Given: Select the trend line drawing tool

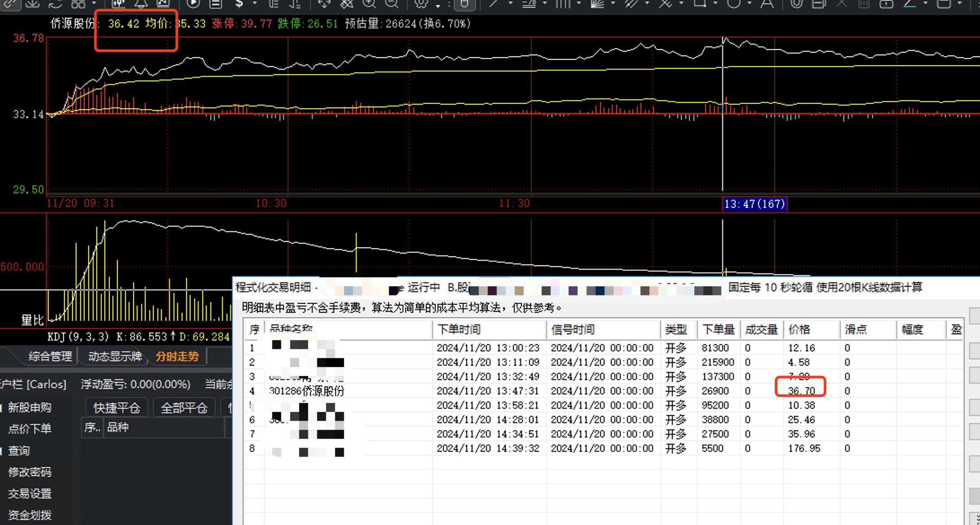Looking at the screenshot, I should tap(494, 4).
